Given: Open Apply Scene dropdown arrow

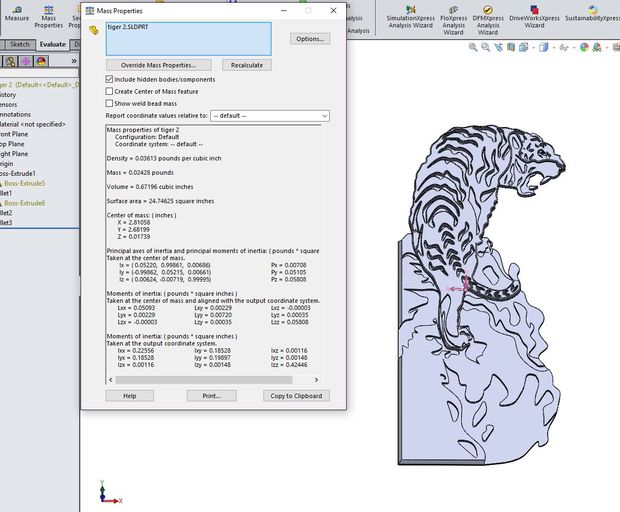Looking at the screenshot, I should click(607, 48).
